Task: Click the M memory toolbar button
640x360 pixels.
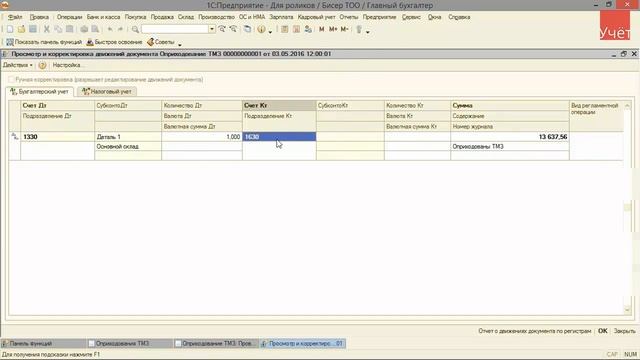Action: coord(322,29)
